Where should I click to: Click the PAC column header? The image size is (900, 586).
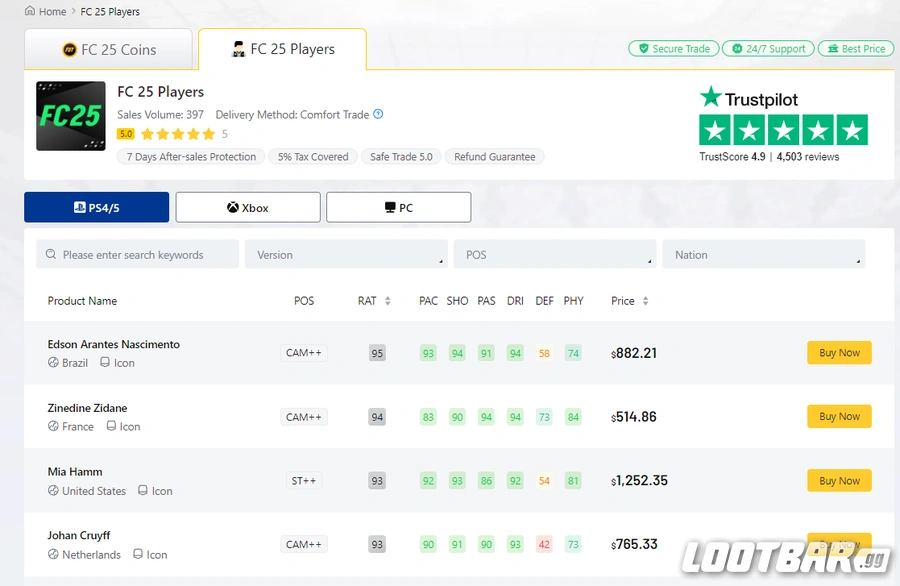(428, 301)
